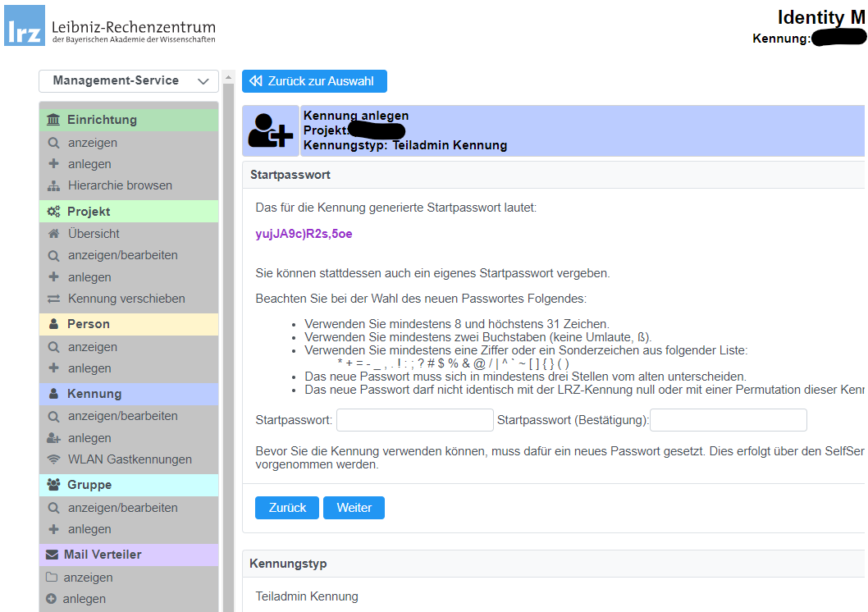The image size is (868, 612).
Task: Open Mail Verteiler anzeigen link
Action: [88, 578]
